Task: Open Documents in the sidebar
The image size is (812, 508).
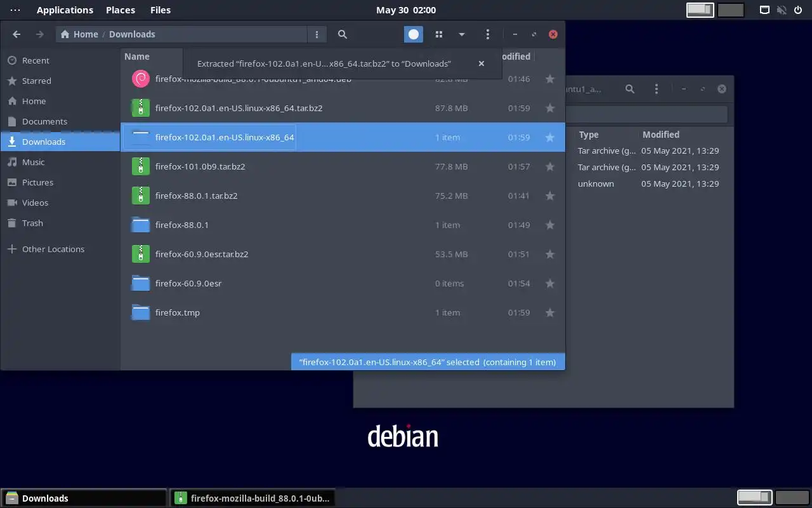Action: pyautogui.click(x=60, y=121)
